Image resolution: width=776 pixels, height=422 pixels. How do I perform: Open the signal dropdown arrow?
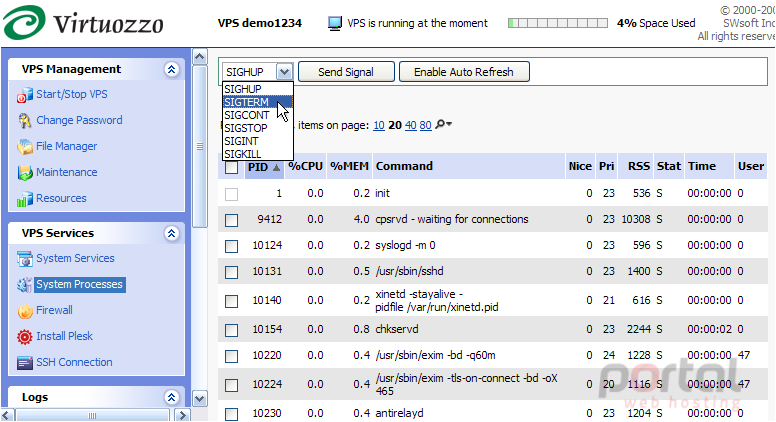point(285,72)
